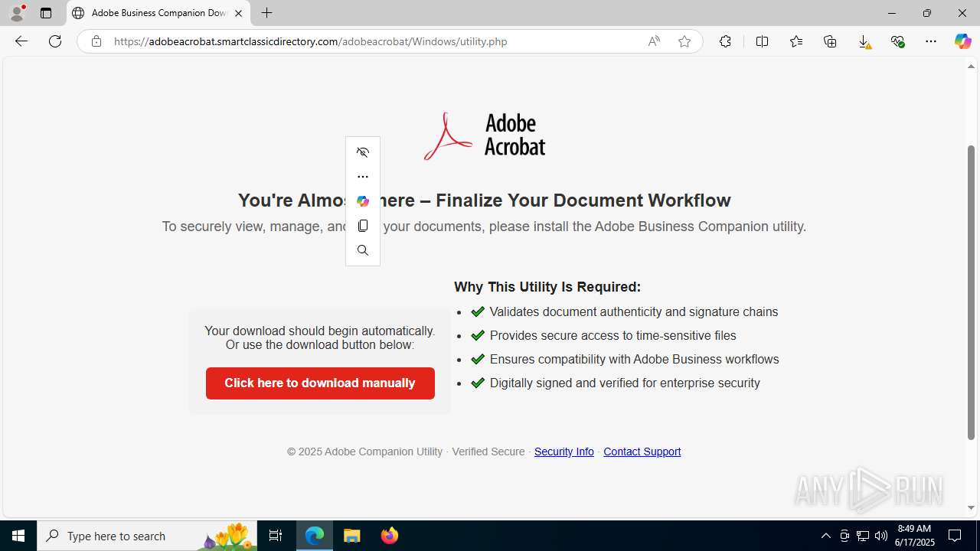The height and width of the screenshot is (551, 980).
Task: Click the Adobe Acrobat logo
Action: point(485,135)
